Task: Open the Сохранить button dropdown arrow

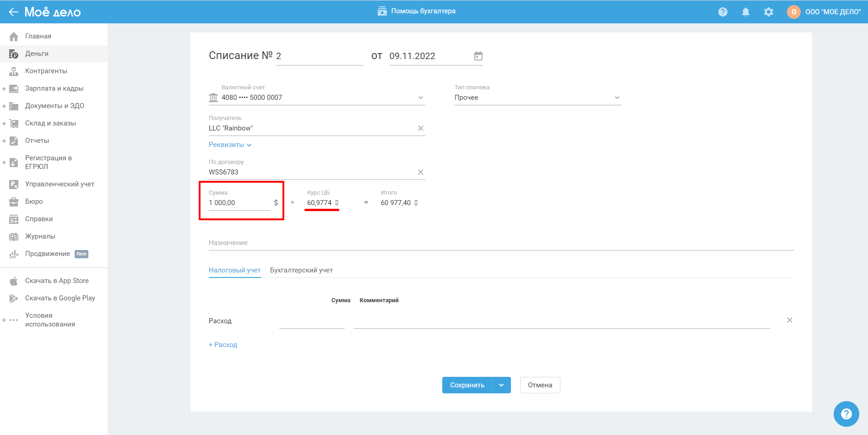Action: (501, 385)
